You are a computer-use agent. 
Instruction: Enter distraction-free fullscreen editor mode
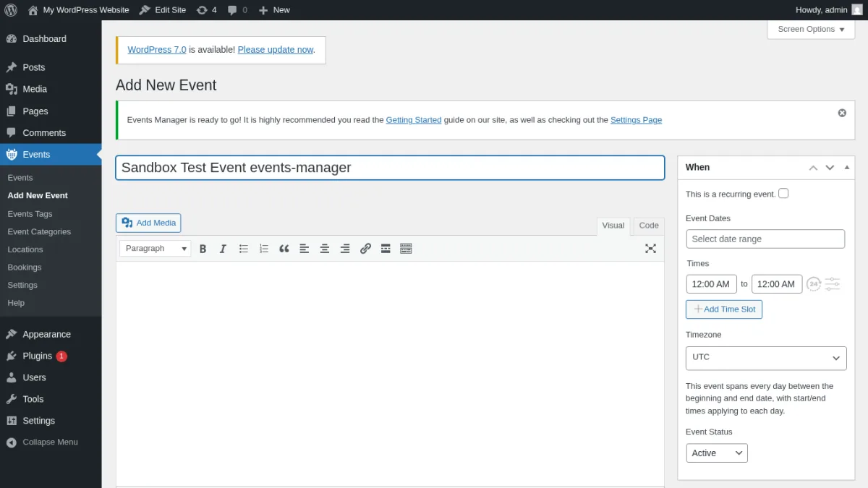[650, 249]
